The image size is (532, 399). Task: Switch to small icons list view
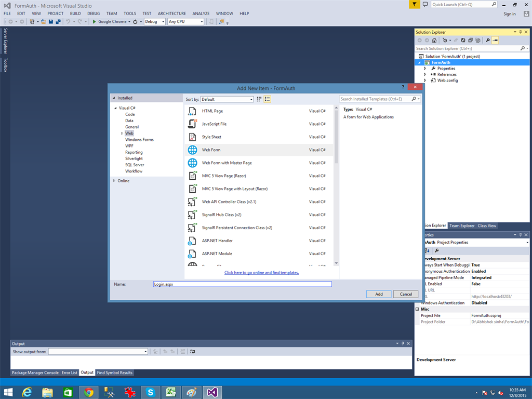point(268,99)
